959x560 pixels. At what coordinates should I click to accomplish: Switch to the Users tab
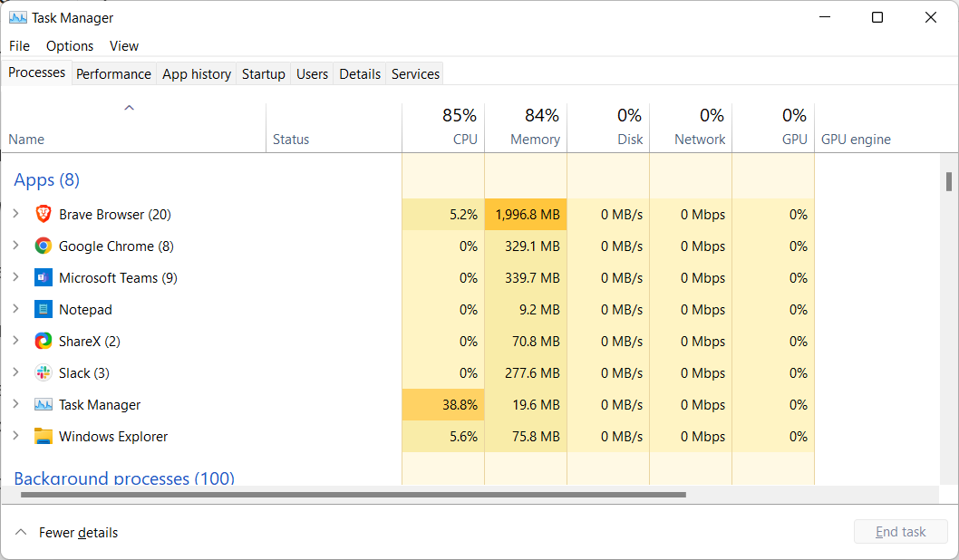(x=312, y=74)
